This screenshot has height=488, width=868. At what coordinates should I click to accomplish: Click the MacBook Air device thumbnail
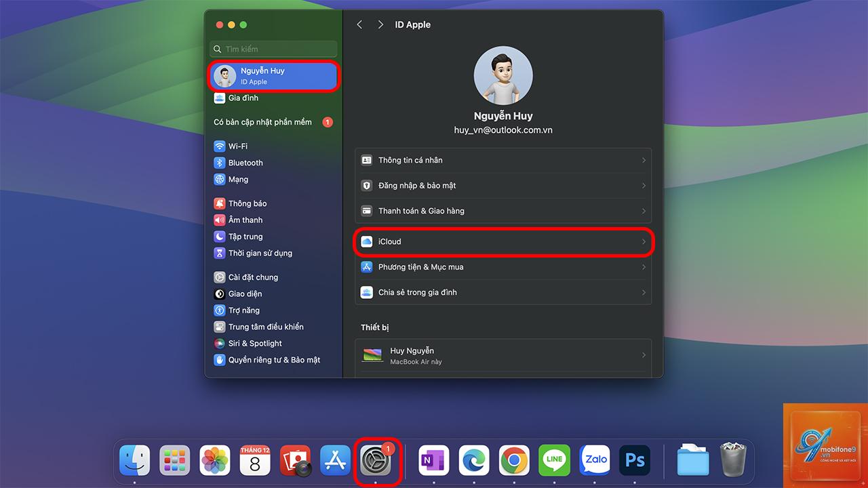pos(372,355)
